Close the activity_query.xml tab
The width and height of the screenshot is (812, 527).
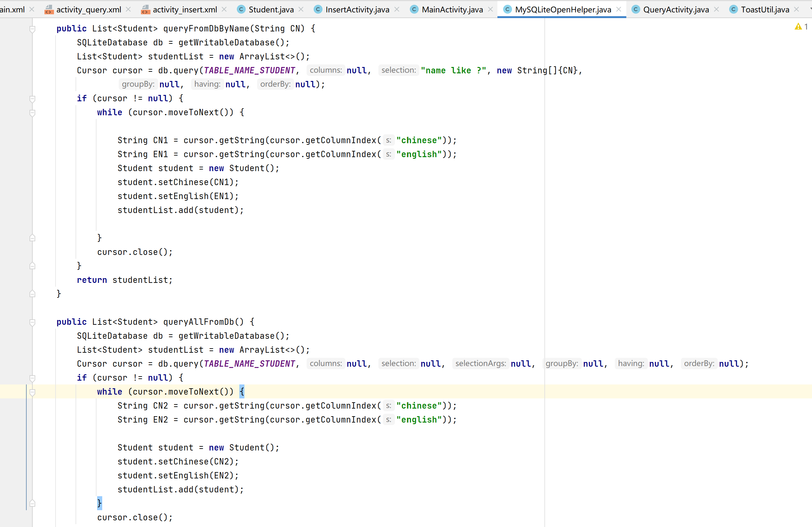128,10
